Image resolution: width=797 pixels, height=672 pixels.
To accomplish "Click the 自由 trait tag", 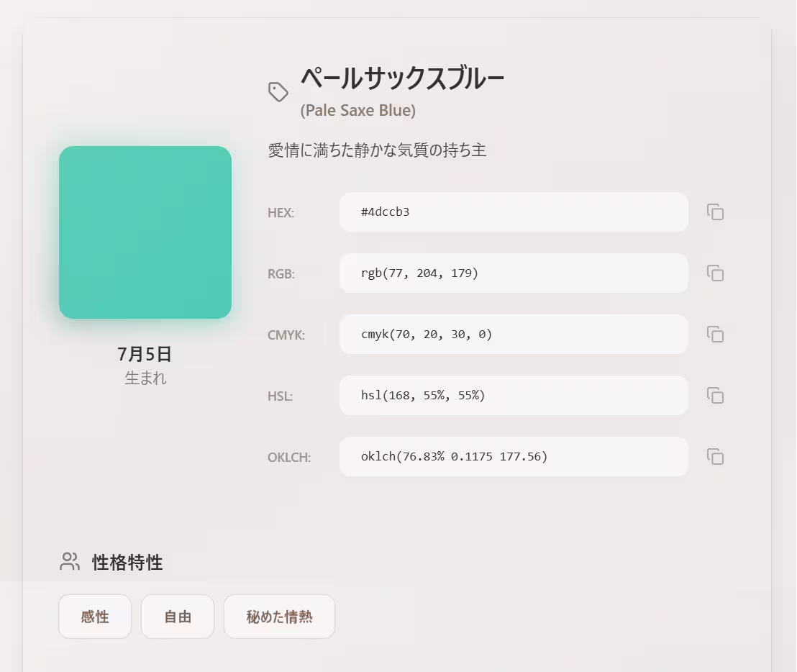I will point(178,617).
